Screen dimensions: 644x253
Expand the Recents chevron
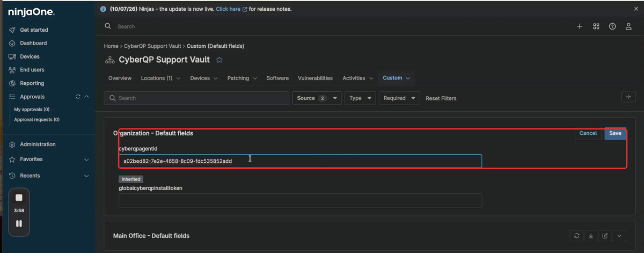pyautogui.click(x=86, y=176)
